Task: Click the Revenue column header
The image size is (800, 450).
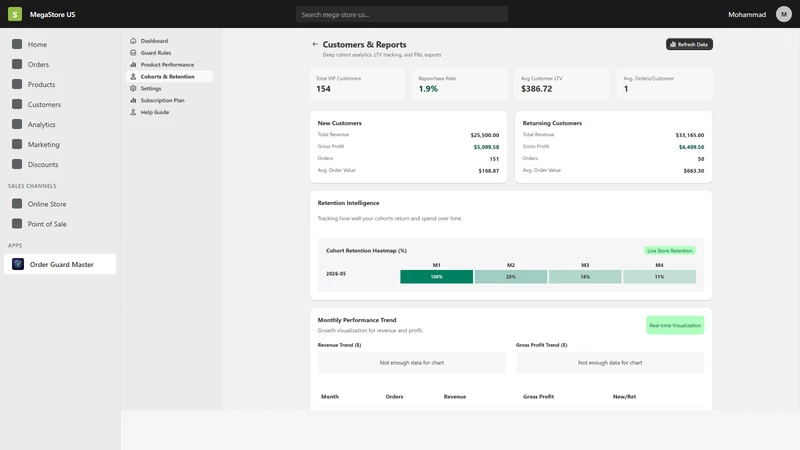Action: point(455,396)
